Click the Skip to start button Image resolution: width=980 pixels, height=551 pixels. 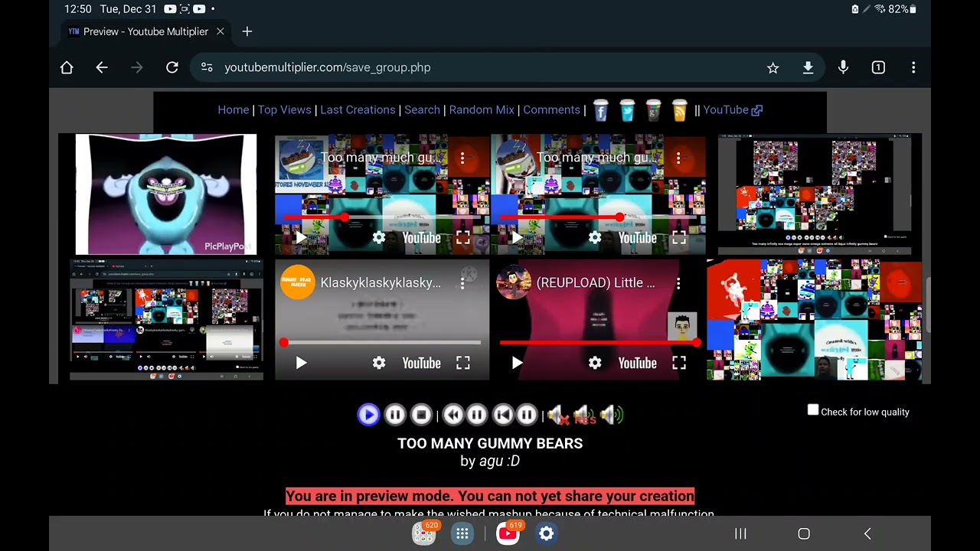[502, 415]
